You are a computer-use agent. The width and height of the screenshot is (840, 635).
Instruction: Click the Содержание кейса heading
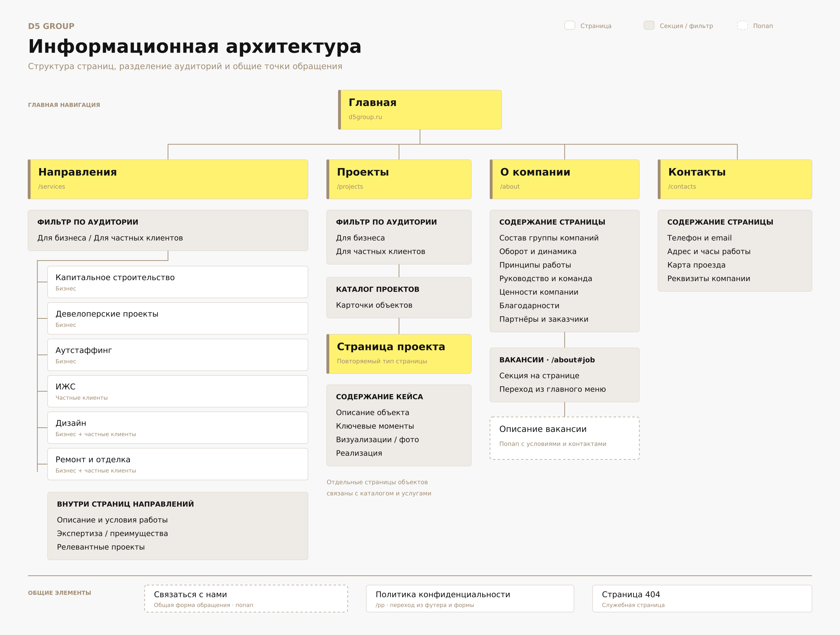click(x=379, y=397)
